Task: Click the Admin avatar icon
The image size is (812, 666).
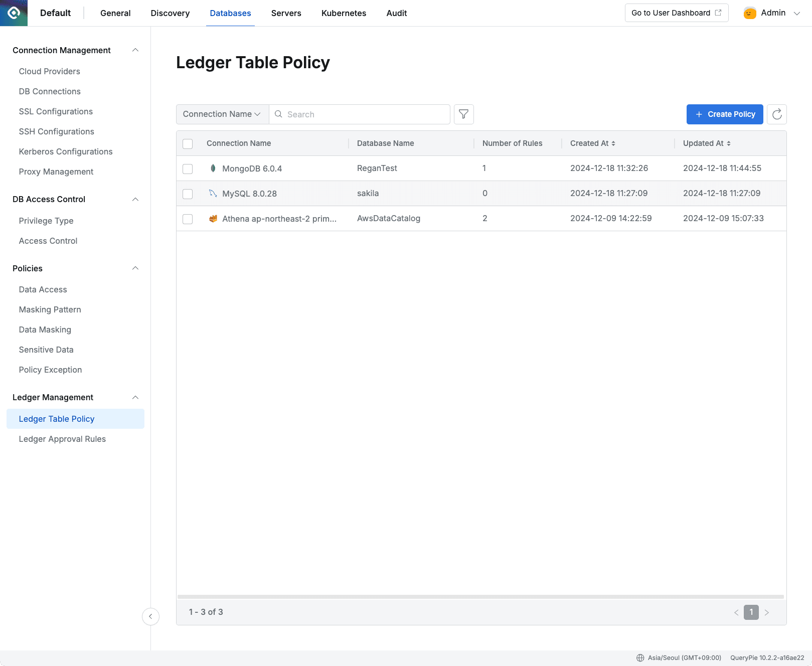Action: click(749, 13)
